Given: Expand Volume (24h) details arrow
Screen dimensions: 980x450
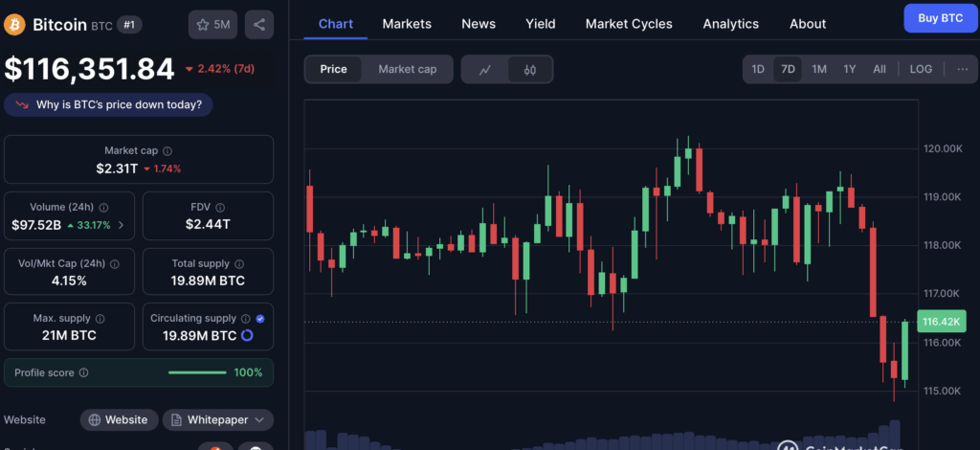Looking at the screenshot, I should pyautogui.click(x=121, y=225).
